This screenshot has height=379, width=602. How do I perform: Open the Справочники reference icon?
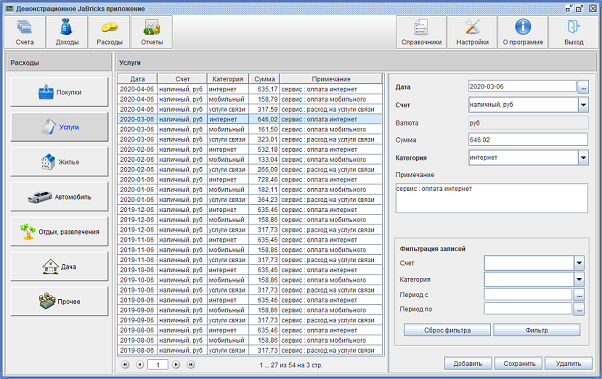(421, 28)
